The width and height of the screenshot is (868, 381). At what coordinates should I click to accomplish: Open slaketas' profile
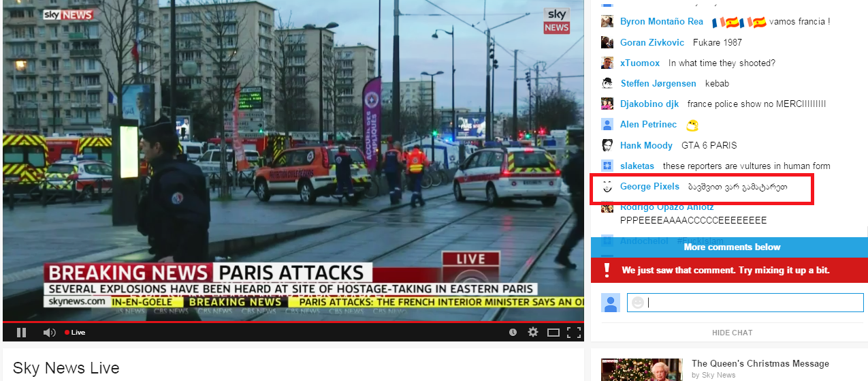(637, 166)
